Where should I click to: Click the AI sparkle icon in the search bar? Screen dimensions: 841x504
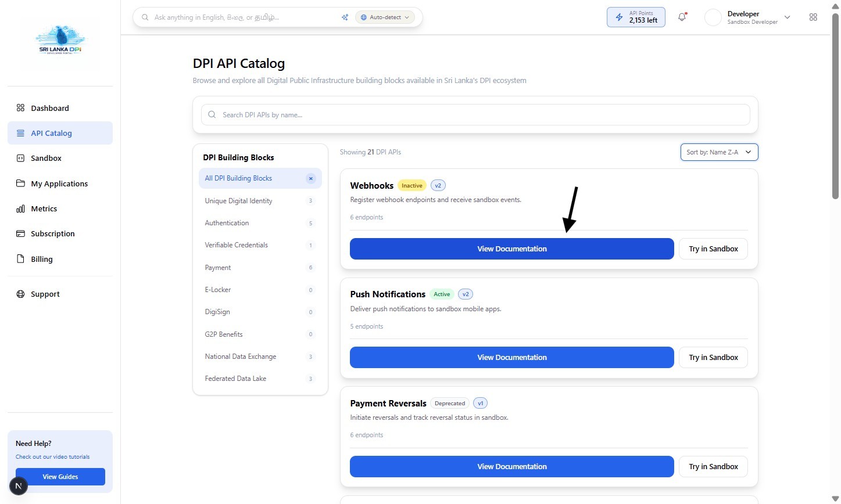[345, 17]
